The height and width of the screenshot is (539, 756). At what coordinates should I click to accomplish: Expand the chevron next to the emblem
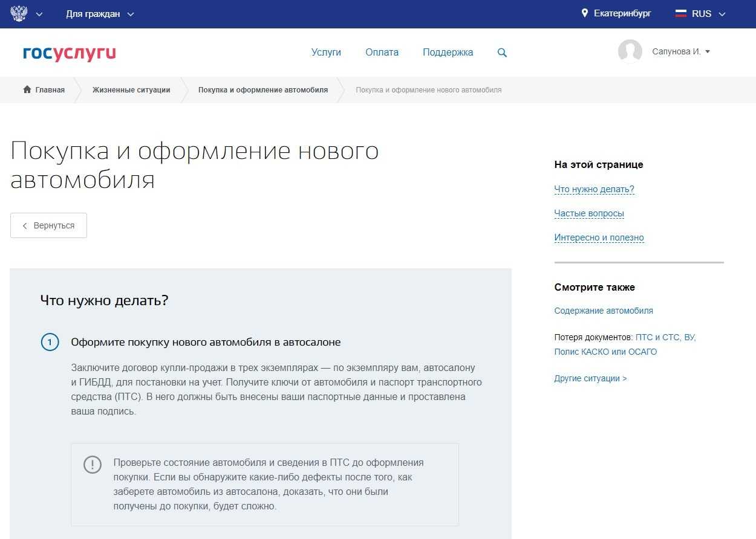(x=40, y=14)
